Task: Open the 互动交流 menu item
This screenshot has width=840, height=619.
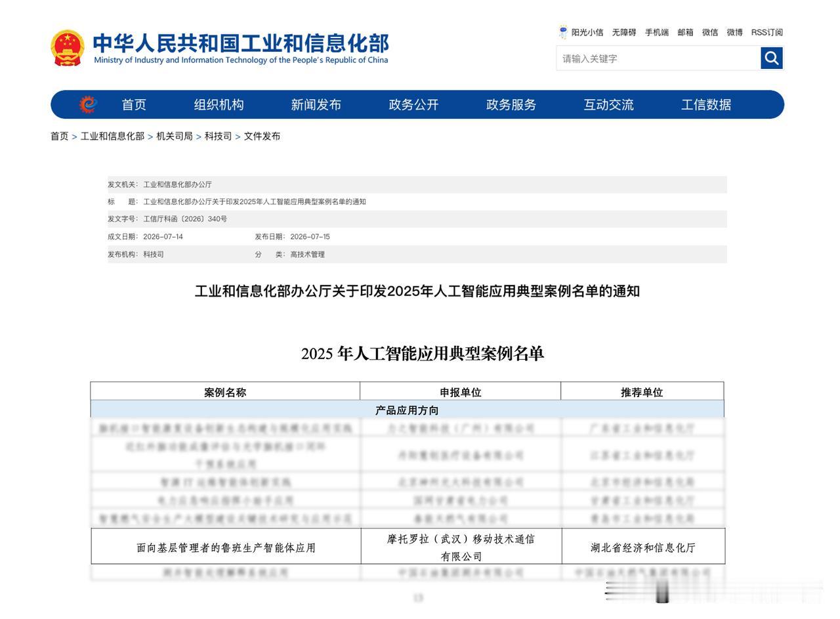Action: point(608,104)
